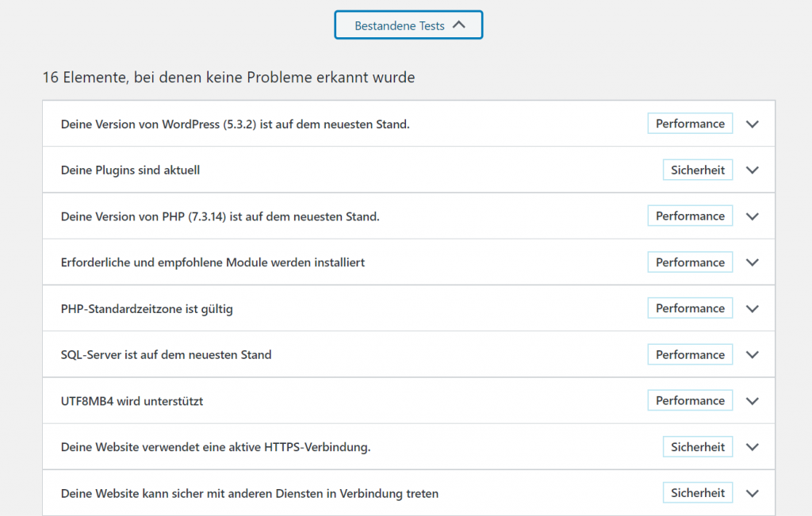Click Sicherheit badge in HTTPS-Verbindung row
Viewport: 812px width, 516px height.
tap(698, 447)
